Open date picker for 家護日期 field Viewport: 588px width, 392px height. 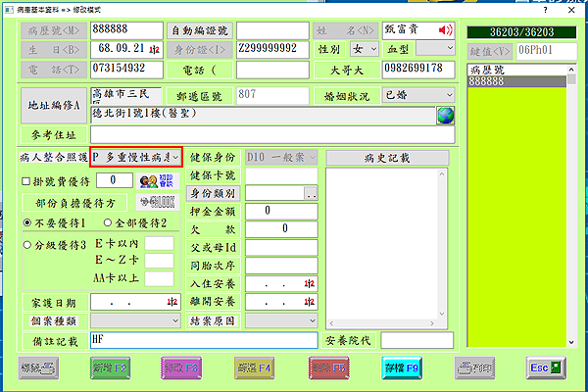tap(171, 303)
